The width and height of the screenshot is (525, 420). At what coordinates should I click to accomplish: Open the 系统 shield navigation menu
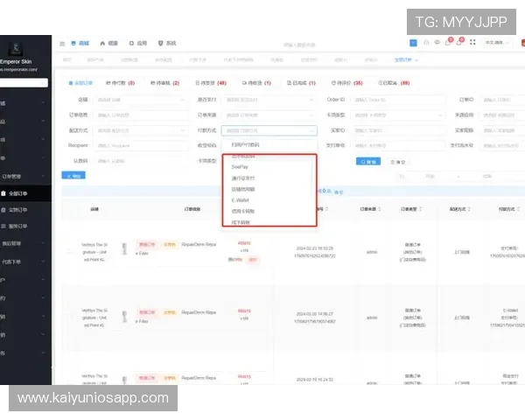(167, 43)
